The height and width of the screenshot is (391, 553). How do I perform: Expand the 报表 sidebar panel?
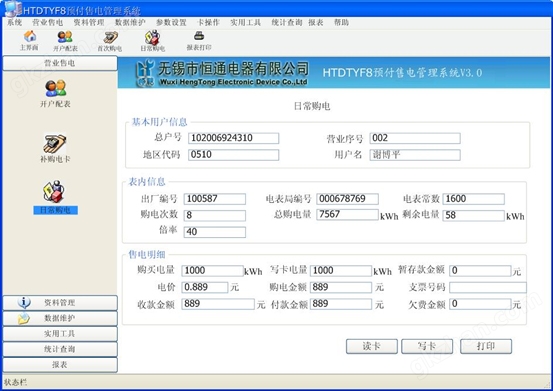tap(60, 365)
